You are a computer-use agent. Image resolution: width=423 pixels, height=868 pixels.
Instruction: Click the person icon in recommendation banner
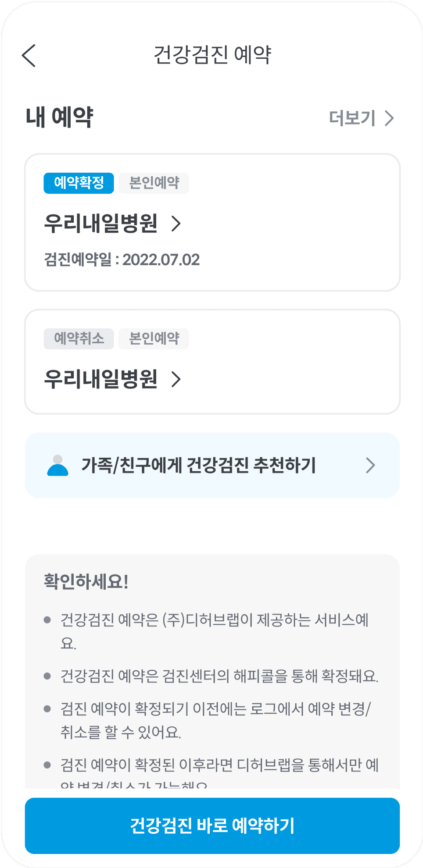57,466
